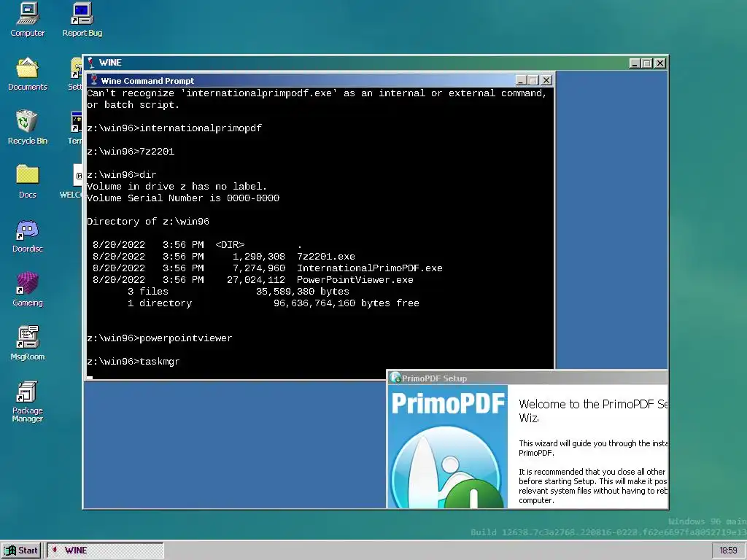Click the PrimoPDF Setup title bar

pos(527,378)
